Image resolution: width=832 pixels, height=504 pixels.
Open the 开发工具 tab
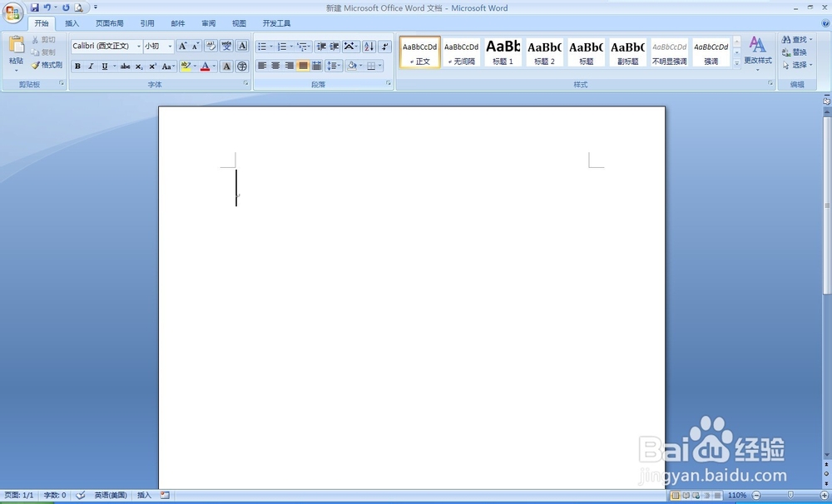pos(276,23)
